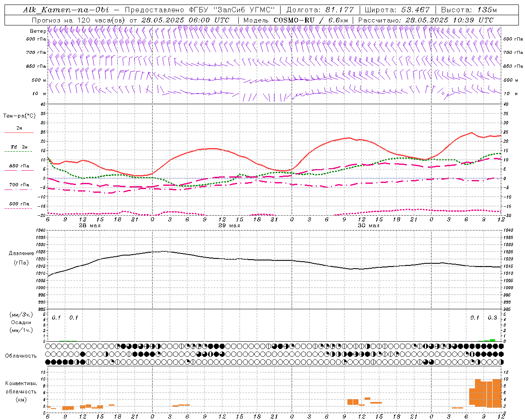The image size is (525, 420).
Task: Click the 10 м wind level label on left axis
Action: coord(39,94)
